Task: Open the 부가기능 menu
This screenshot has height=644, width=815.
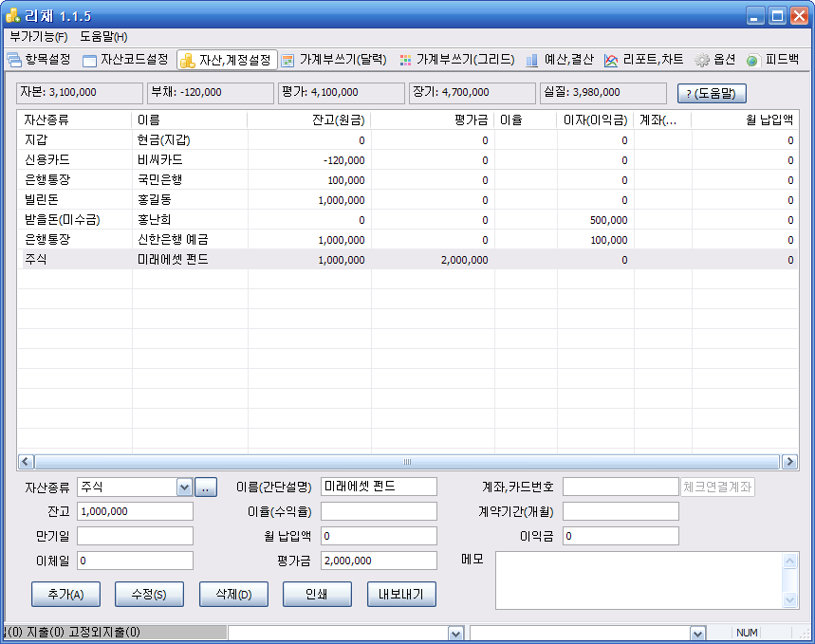Action: coord(39,37)
